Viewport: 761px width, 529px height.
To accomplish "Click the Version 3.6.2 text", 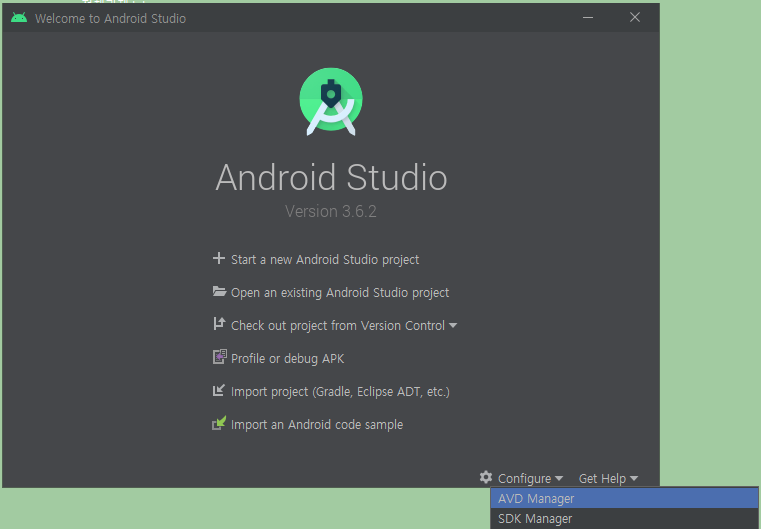I will [331, 211].
